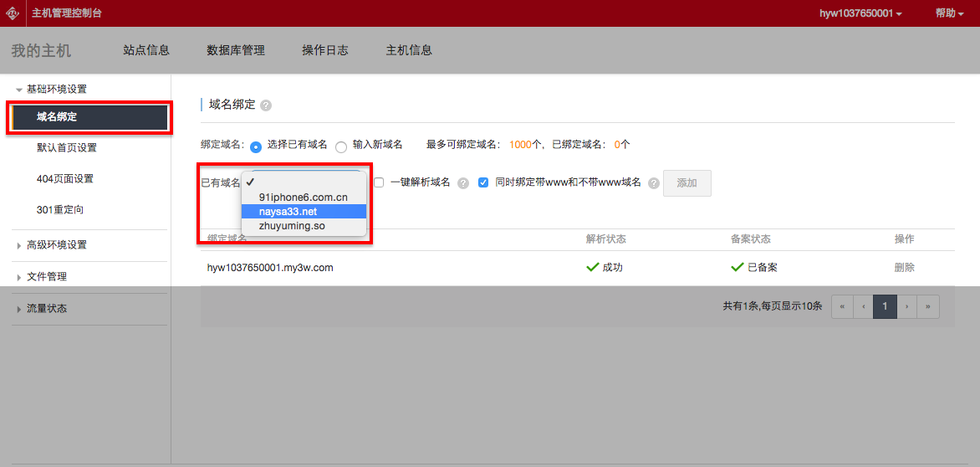Click help icon next to 域名绑定 title
This screenshot has height=467, width=980.
pos(266,105)
